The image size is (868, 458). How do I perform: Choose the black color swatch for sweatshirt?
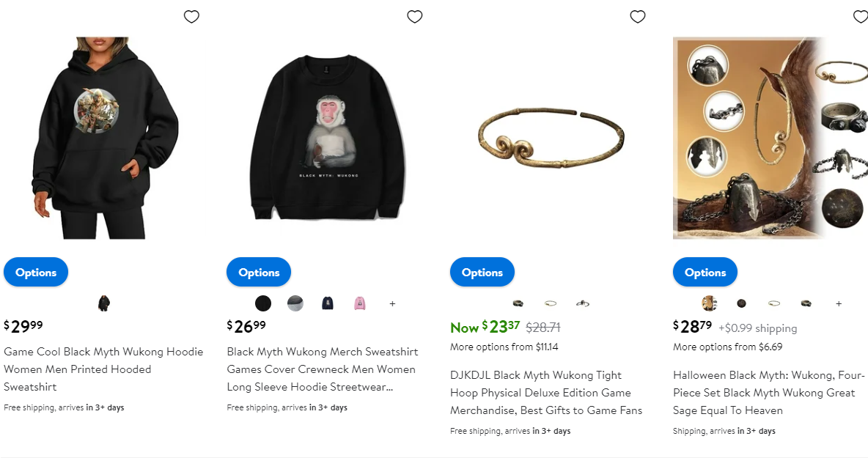pos(263,303)
